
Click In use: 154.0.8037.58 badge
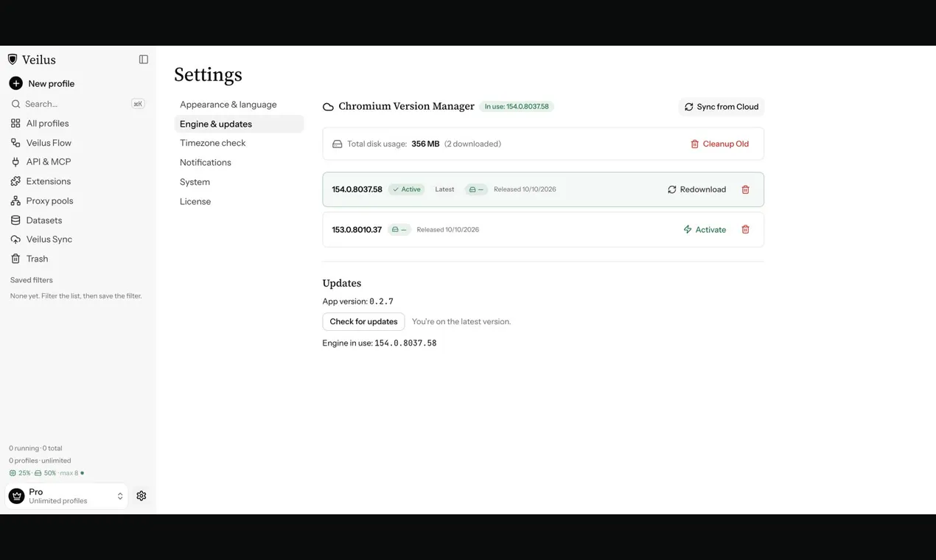point(517,107)
